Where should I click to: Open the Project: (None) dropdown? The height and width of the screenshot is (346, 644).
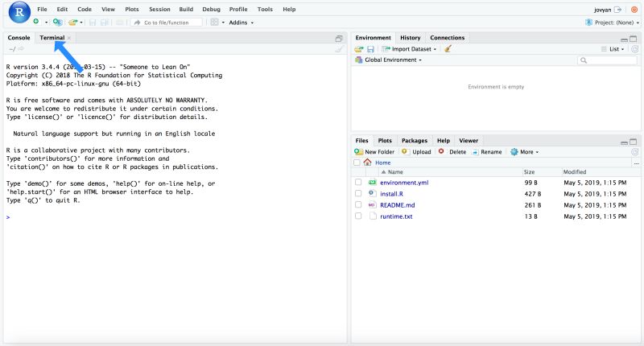pyautogui.click(x=612, y=23)
